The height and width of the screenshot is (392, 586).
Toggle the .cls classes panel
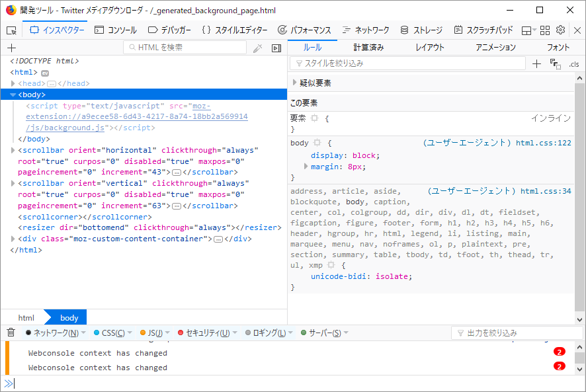click(x=574, y=64)
